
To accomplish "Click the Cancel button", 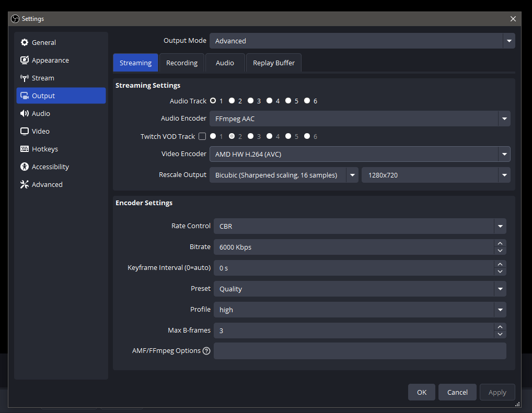I will (x=457, y=392).
